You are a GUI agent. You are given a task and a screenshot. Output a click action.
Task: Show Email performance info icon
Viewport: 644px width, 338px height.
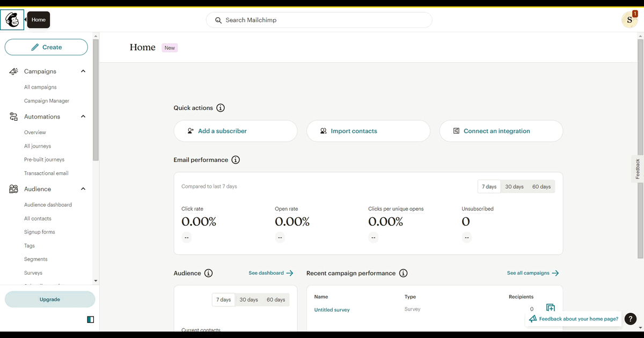pos(236,160)
